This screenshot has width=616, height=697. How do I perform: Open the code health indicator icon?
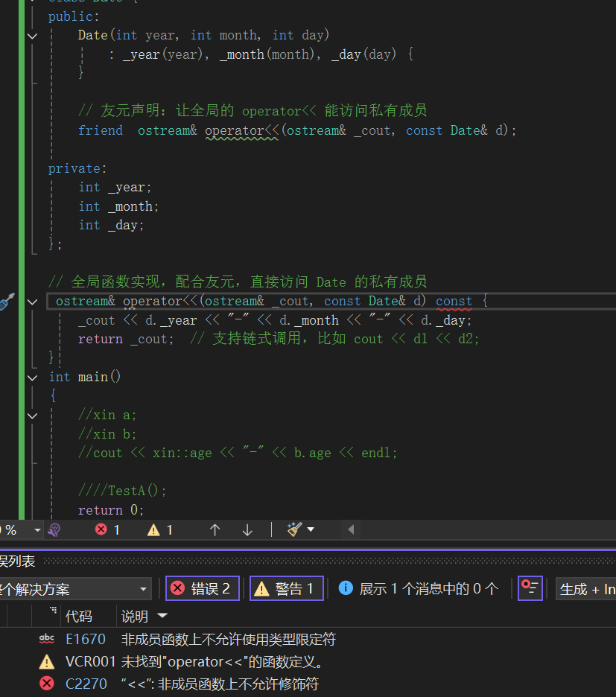coord(54,530)
